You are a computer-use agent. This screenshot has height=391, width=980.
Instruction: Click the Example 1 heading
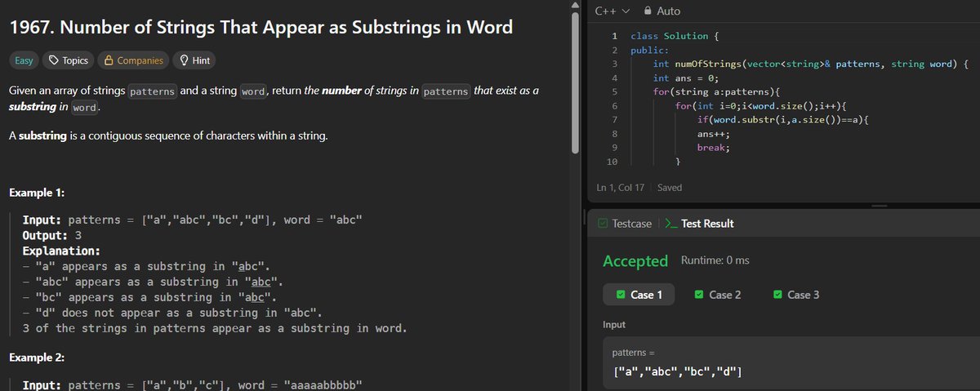(37, 193)
